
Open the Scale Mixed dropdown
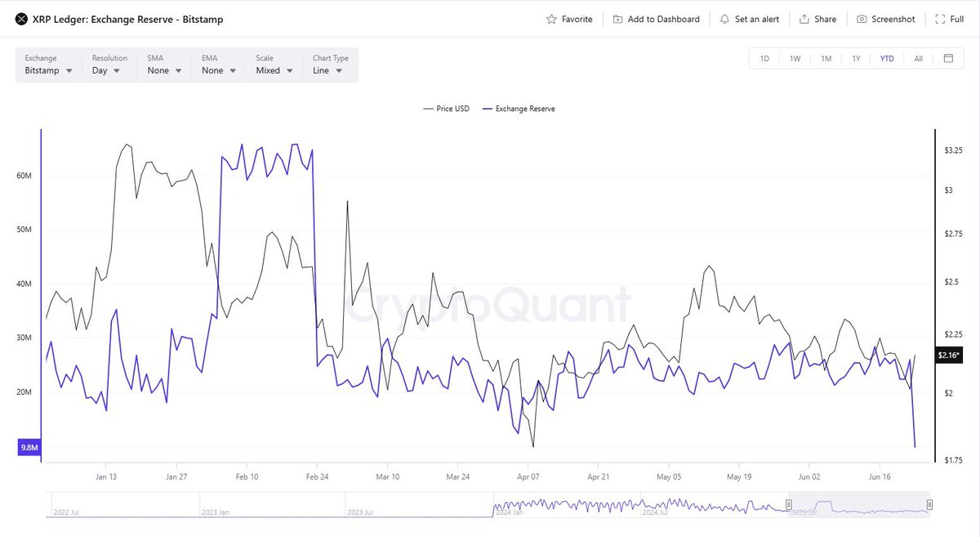[274, 65]
